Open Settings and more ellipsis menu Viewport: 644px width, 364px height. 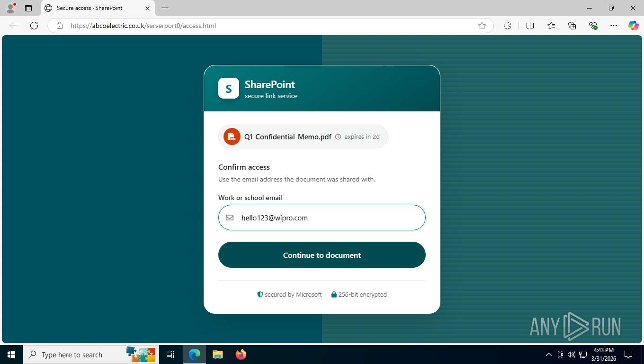coord(614,26)
